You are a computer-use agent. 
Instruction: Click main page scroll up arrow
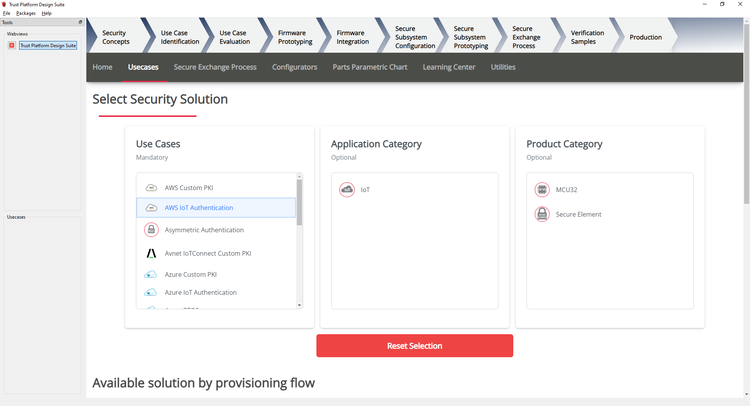coord(747,21)
